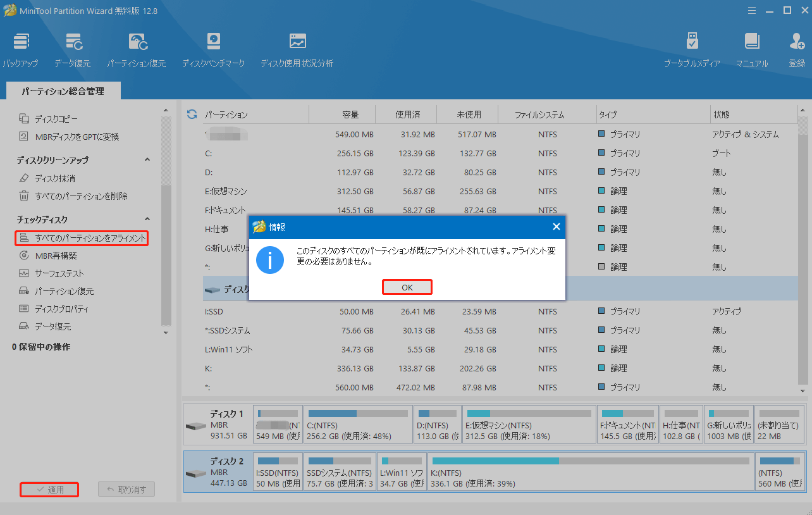Sort by 未使用 column header
This screenshot has height=515, width=812.
click(468, 115)
